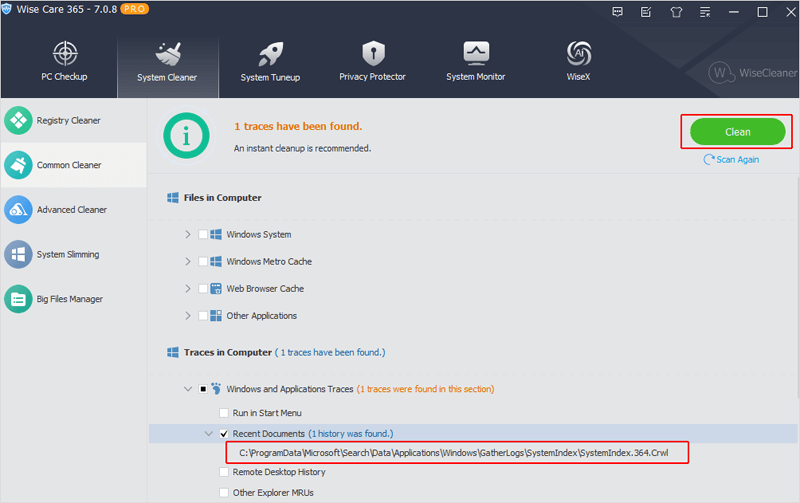Click 'Files in Computer' section heading
This screenshot has height=503, width=800.
[x=222, y=197]
